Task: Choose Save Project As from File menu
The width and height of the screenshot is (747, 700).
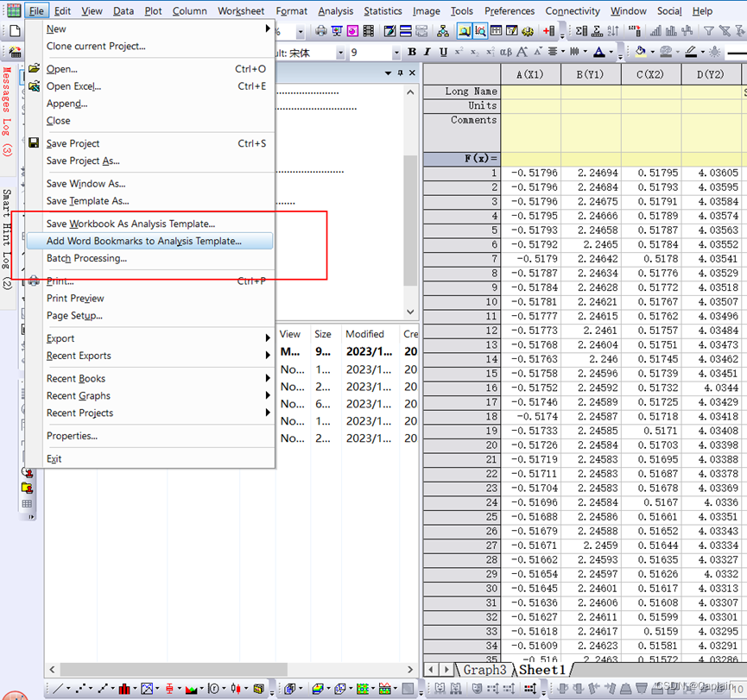Action: coord(150,161)
